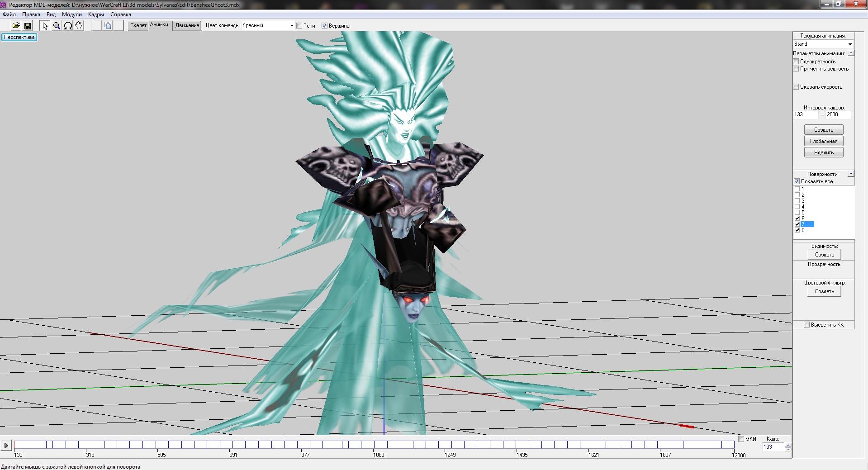Collapse the Параметры анимации section

coord(851,53)
